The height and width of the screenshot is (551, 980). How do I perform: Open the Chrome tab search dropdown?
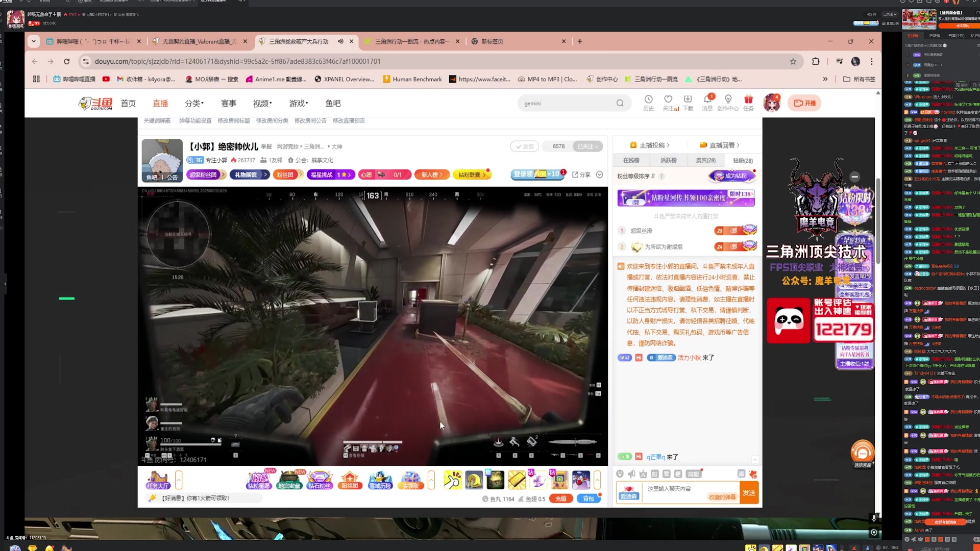tap(34, 41)
